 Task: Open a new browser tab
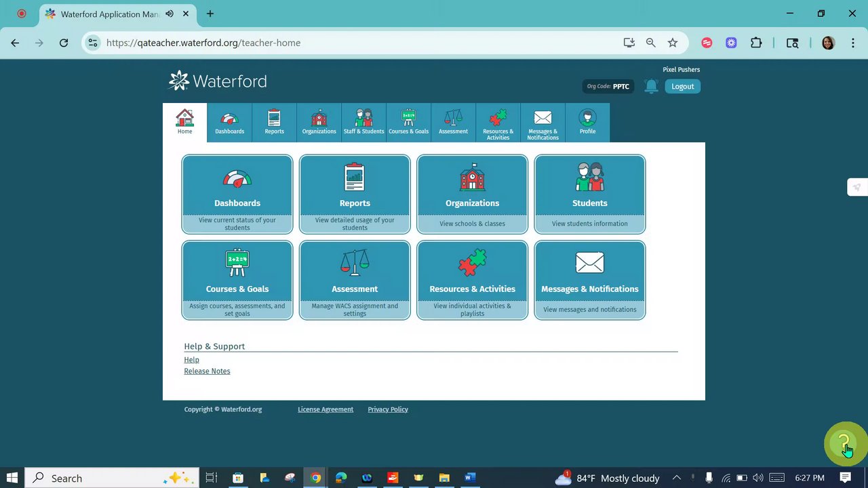[x=210, y=14]
